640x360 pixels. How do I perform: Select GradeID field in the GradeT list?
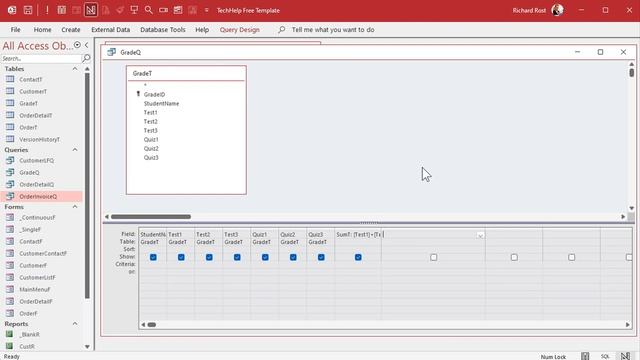[x=154, y=94]
